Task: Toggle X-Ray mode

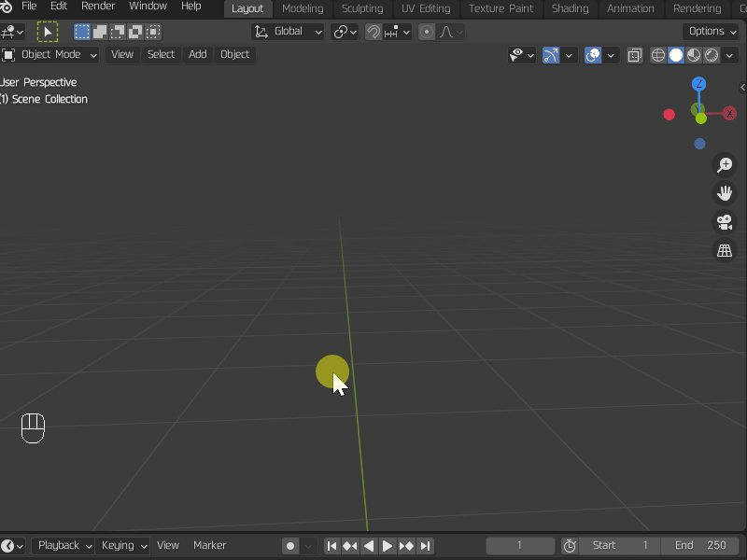Action: click(x=635, y=55)
